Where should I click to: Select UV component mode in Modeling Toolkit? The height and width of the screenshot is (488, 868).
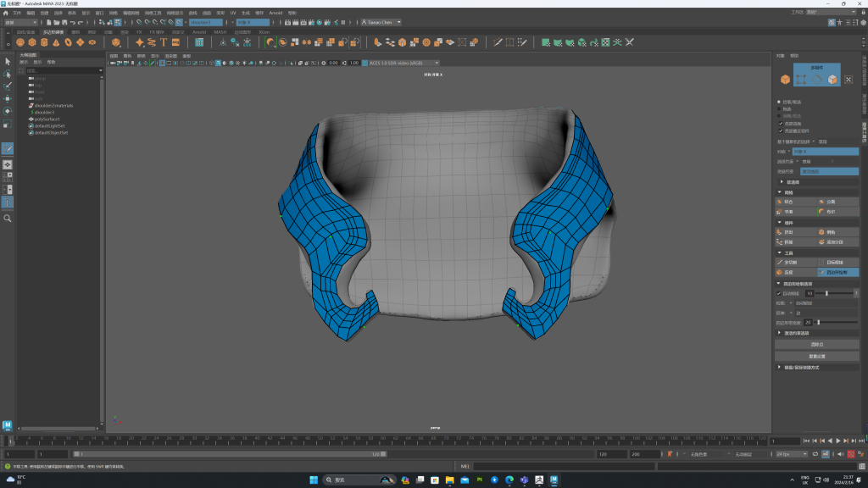click(849, 80)
